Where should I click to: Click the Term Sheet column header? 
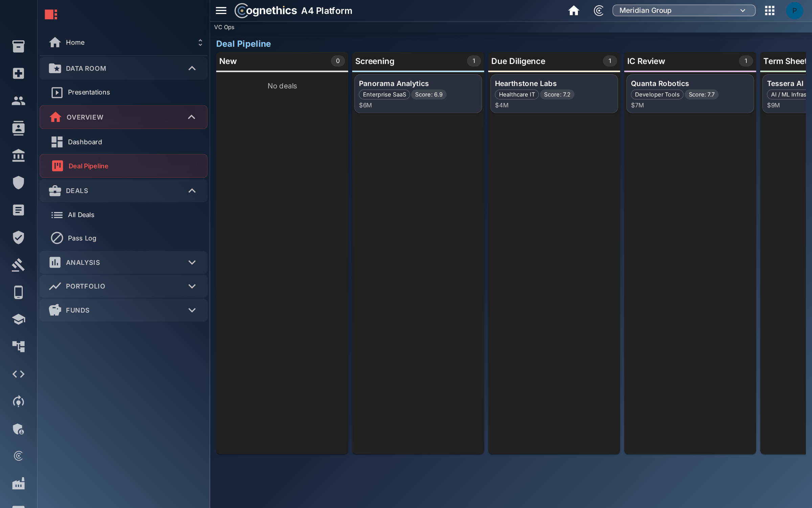tap(783, 61)
